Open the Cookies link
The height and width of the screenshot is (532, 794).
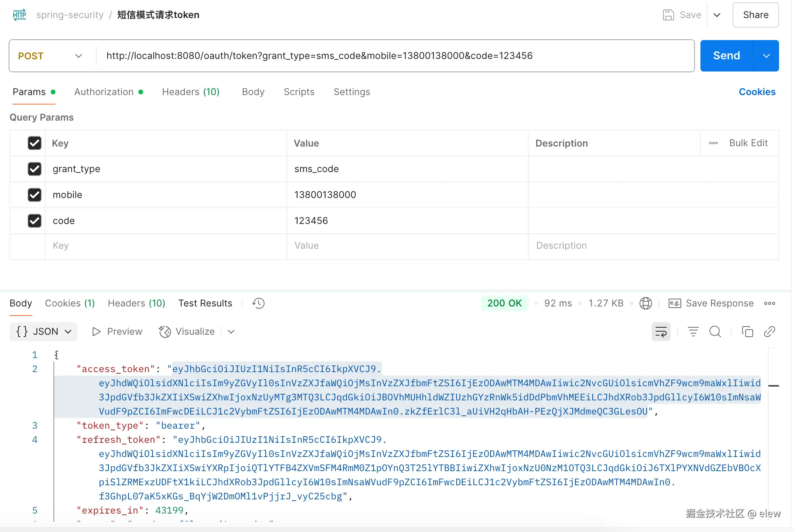757,92
